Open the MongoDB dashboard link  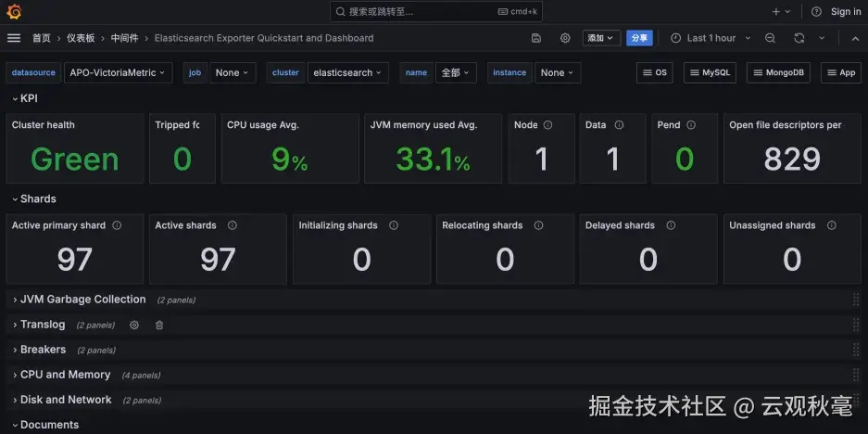[778, 72]
